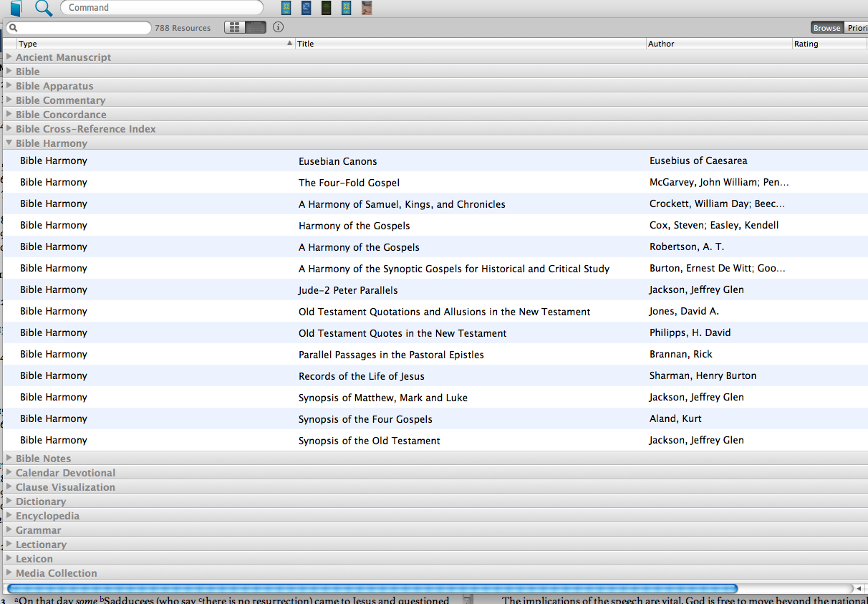Select the Browse tab
Viewport: 868px width, 604px height.
pos(826,28)
